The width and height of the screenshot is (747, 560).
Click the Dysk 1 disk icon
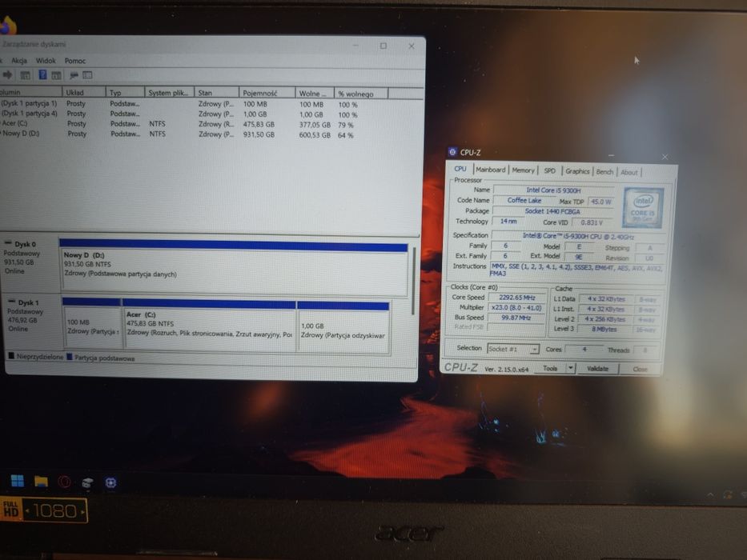pyautogui.click(x=11, y=302)
